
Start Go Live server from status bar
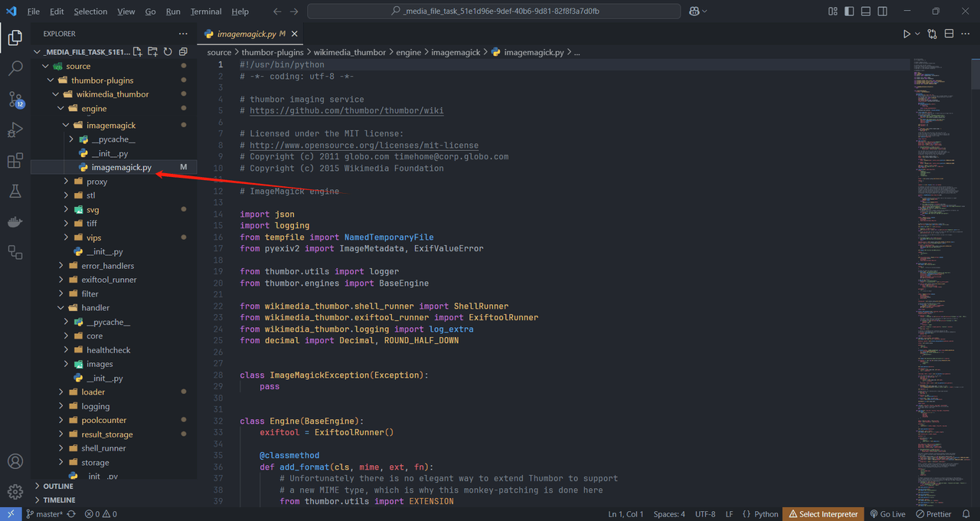887,513
